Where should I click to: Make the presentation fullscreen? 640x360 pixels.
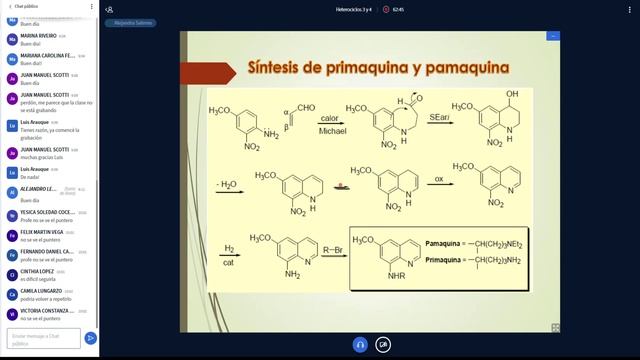(x=555, y=327)
